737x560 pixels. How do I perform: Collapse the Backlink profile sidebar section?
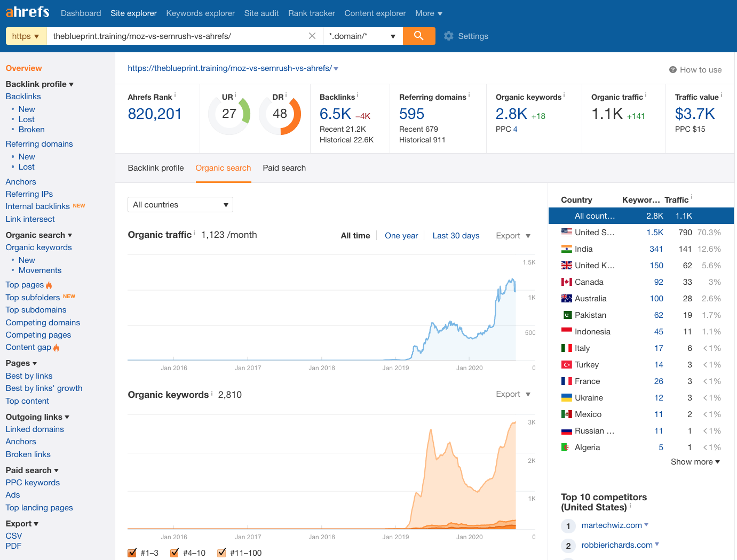coord(39,84)
